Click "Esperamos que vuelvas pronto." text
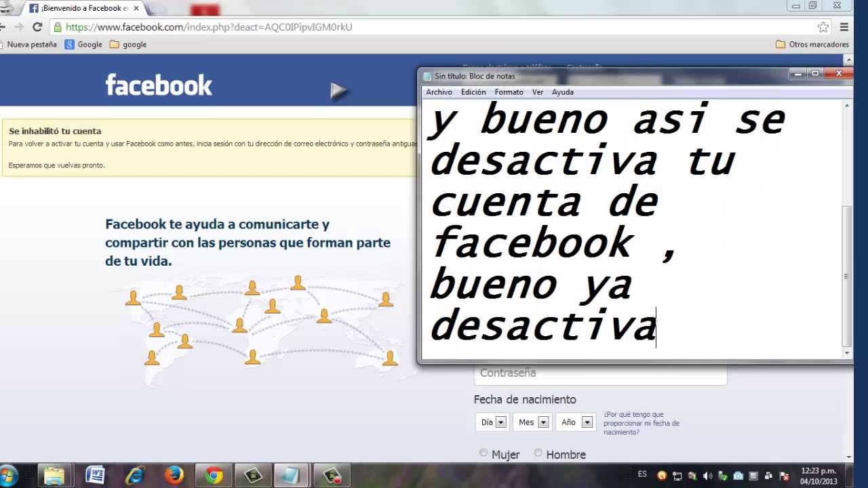Viewport: 868px width, 488px height. [56, 165]
